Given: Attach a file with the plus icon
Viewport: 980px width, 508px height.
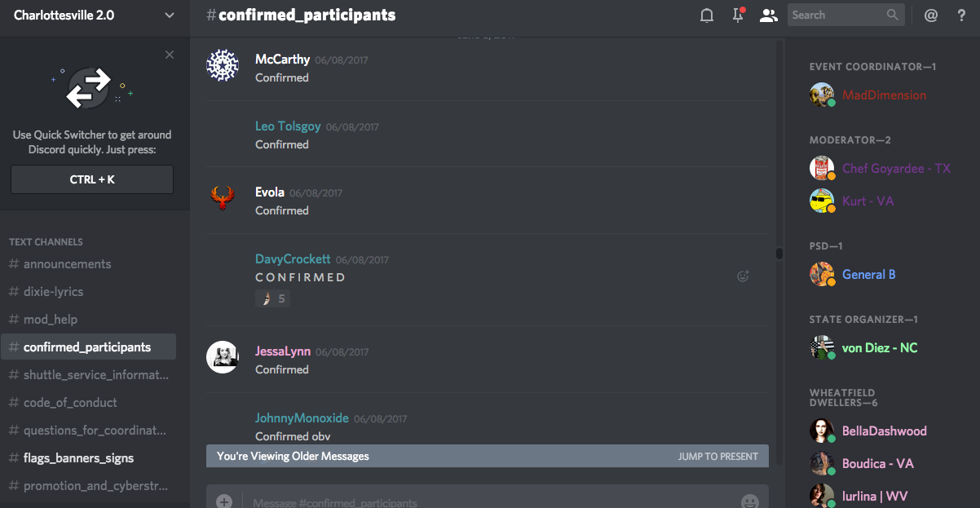Looking at the screenshot, I should [x=224, y=502].
